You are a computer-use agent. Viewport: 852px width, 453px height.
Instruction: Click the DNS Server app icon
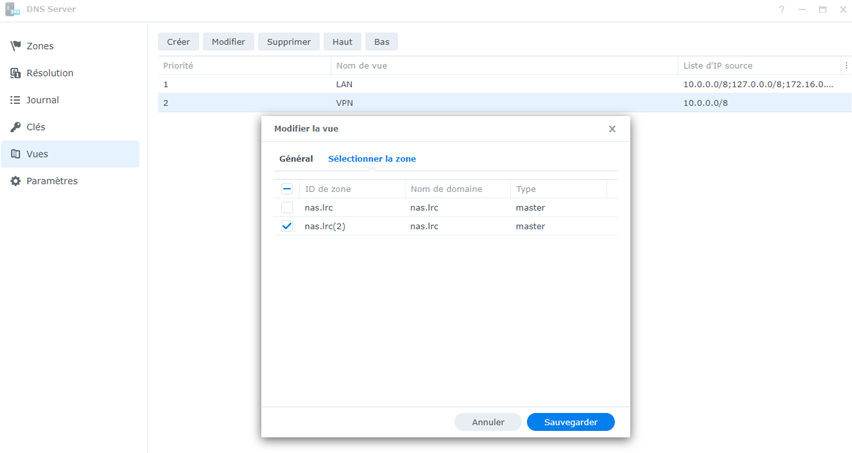point(12,9)
